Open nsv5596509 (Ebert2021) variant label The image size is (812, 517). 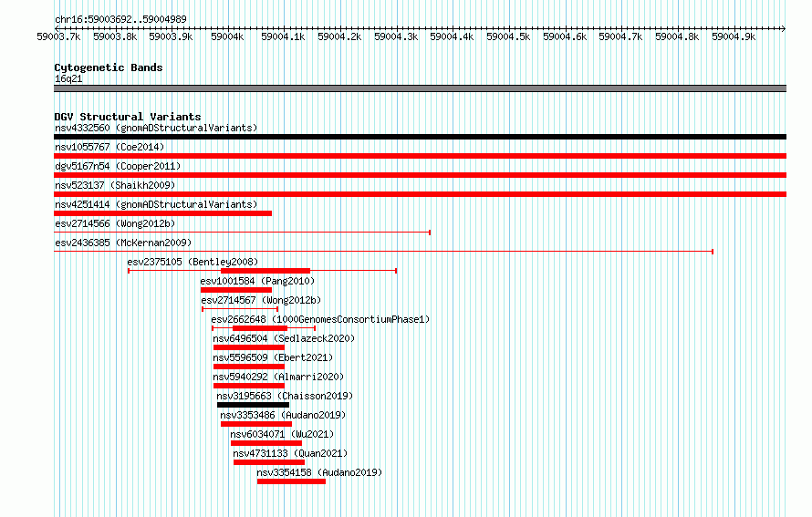coord(273,357)
